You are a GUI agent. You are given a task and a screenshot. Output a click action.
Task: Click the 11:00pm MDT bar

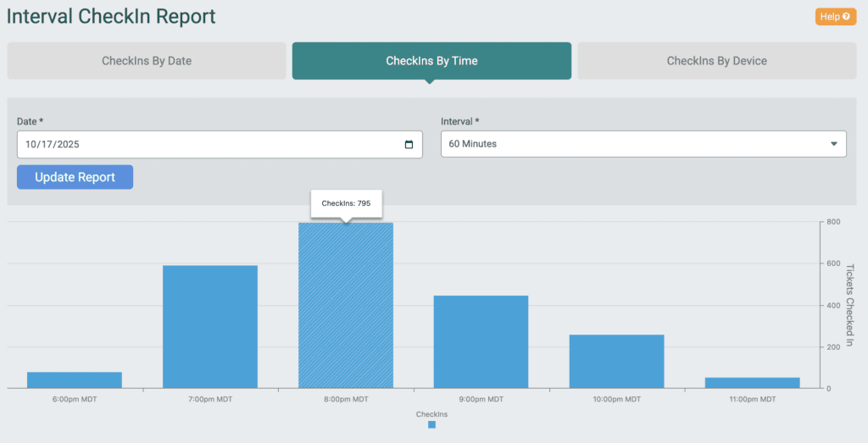tap(752, 383)
